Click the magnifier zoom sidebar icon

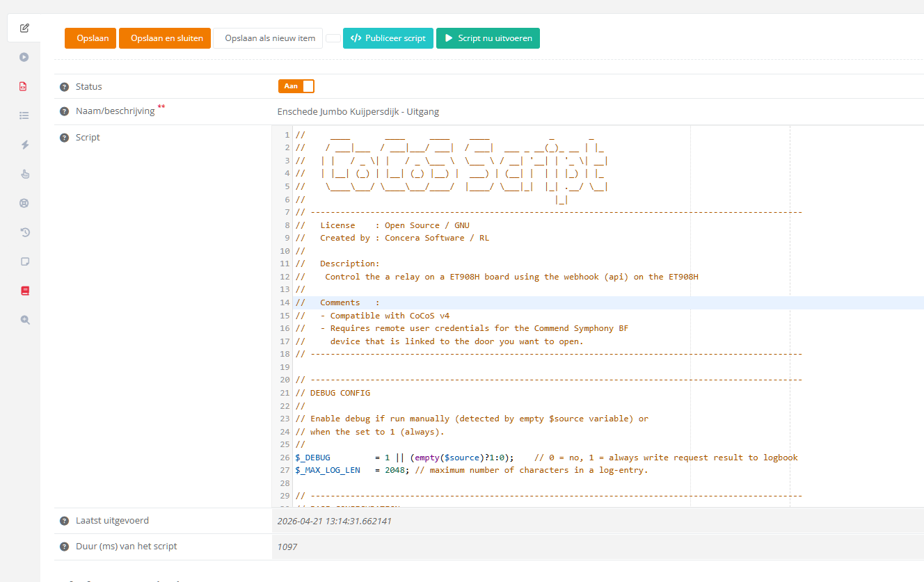pos(24,320)
